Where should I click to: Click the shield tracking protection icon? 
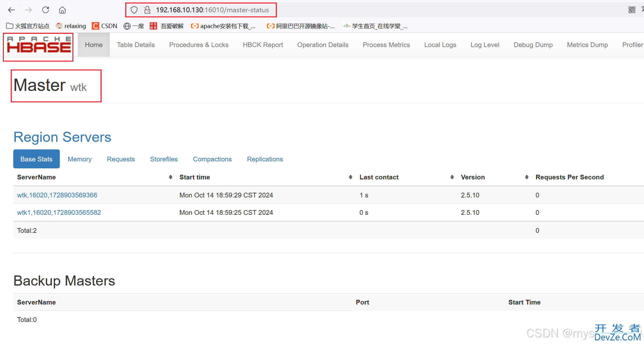134,10
